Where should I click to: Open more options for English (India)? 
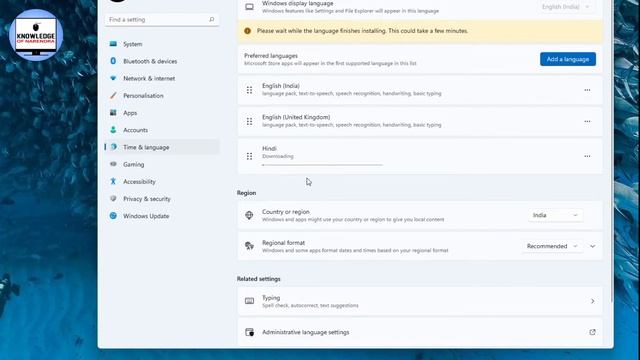[587, 90]
